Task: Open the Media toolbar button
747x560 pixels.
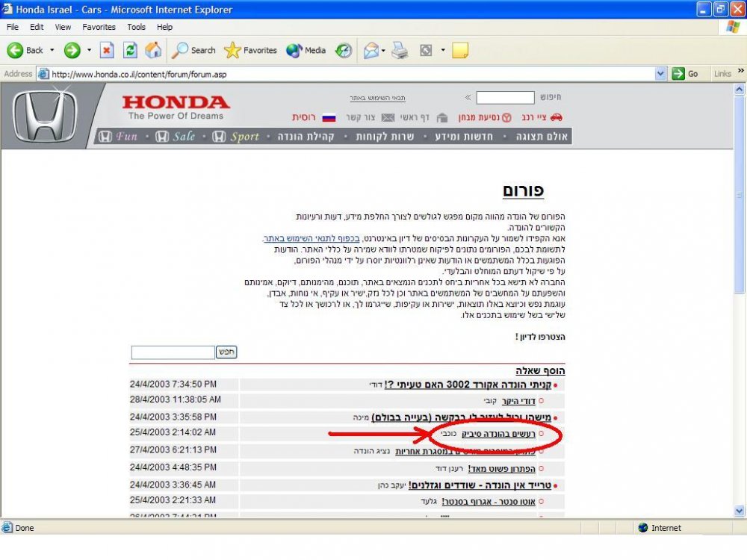Action: click(x=306, y=50)
